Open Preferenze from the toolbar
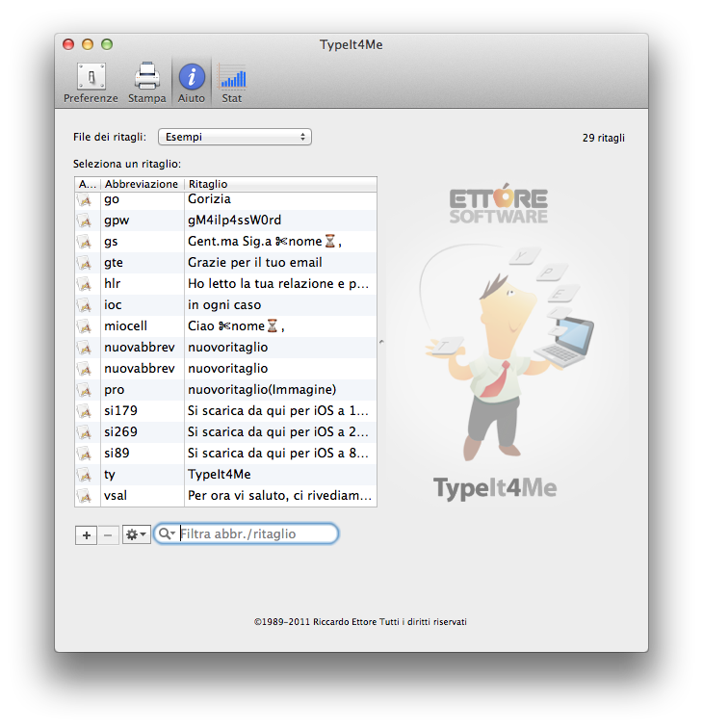Viewport: 703px width, 728px height. click(x=91, y=83)
